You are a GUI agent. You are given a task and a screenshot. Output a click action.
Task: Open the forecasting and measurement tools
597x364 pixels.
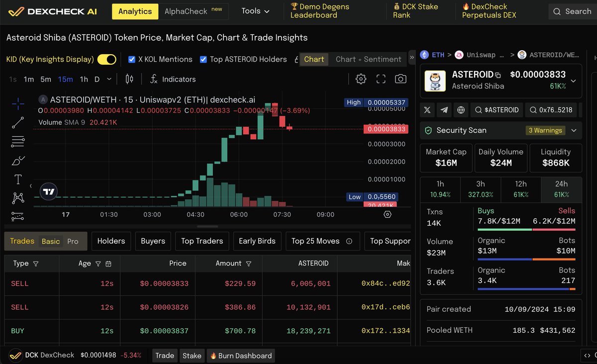tap(18, 216)
